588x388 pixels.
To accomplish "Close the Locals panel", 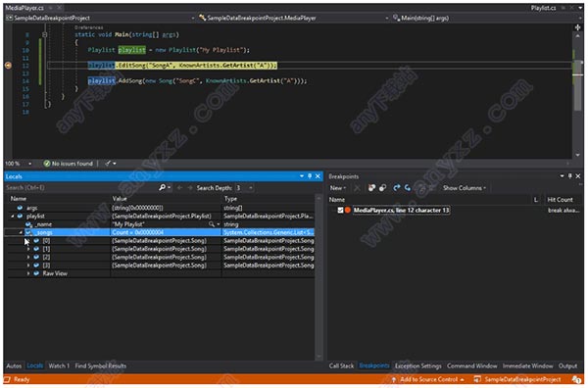I will point(318,176).
